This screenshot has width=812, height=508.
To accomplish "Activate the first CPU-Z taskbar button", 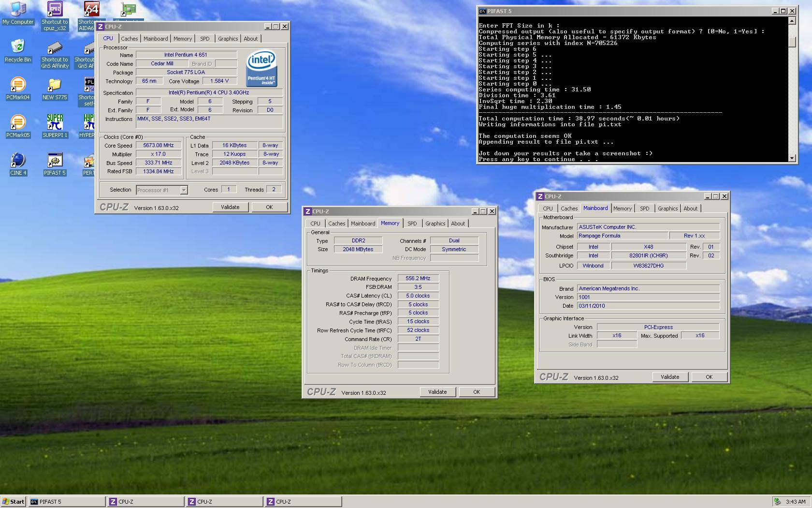I will (x=145, y=502).
